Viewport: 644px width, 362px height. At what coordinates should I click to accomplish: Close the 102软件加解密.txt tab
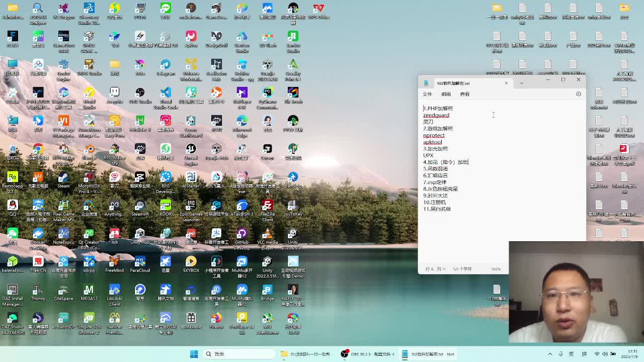506,83
